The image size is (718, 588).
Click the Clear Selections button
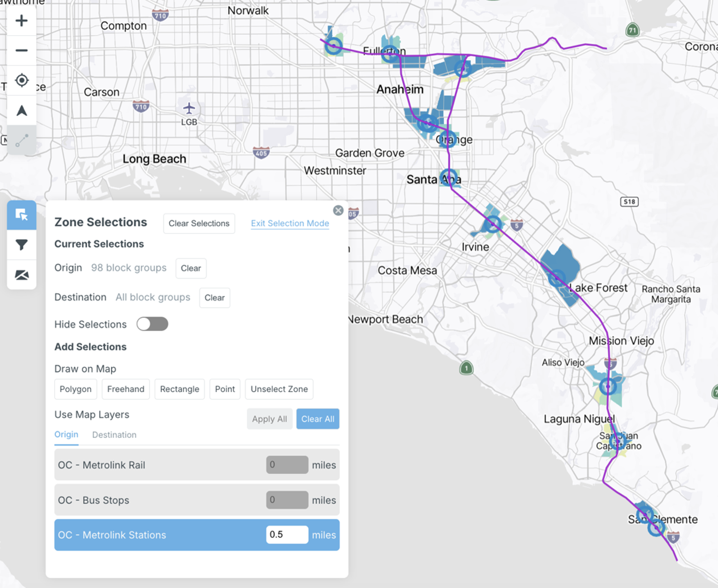click(199, 224)
